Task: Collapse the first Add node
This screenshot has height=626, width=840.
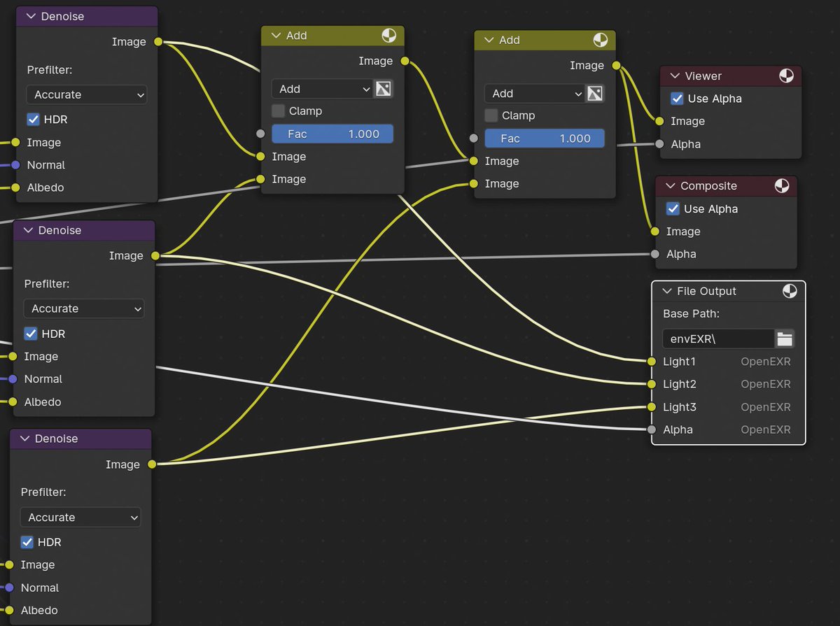Action: (276, 36)
